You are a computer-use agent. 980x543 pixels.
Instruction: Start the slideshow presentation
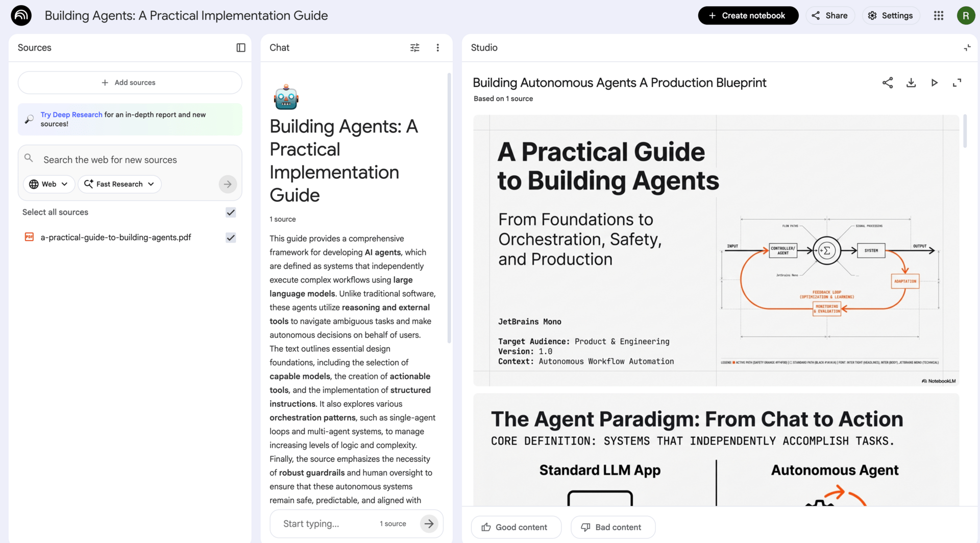pos(934,83)
